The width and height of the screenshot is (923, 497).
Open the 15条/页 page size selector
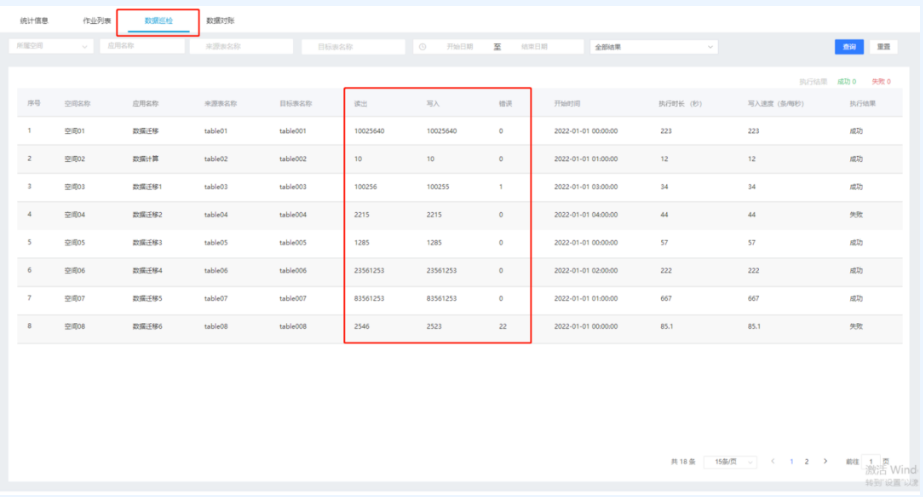click(x=731, y=461)
